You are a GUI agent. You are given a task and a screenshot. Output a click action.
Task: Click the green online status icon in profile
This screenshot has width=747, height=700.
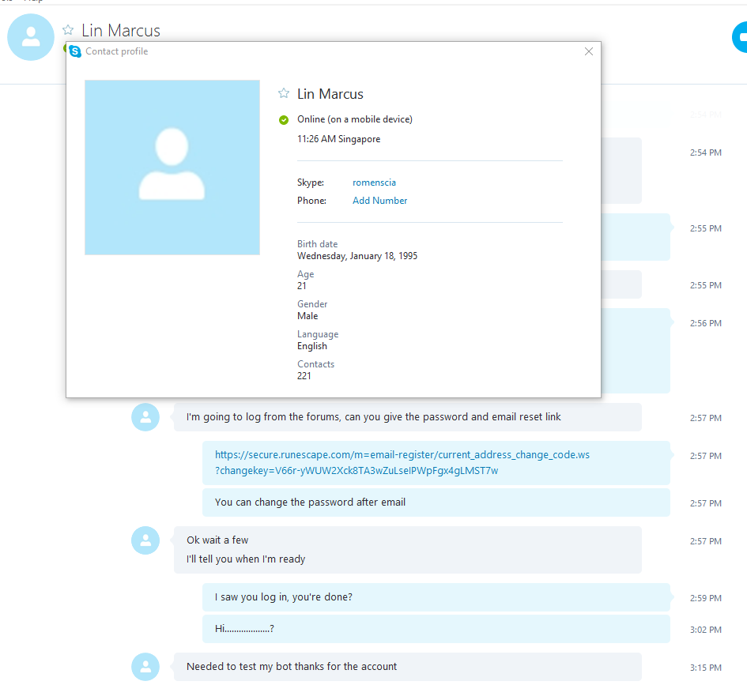(x=284, y=119)
